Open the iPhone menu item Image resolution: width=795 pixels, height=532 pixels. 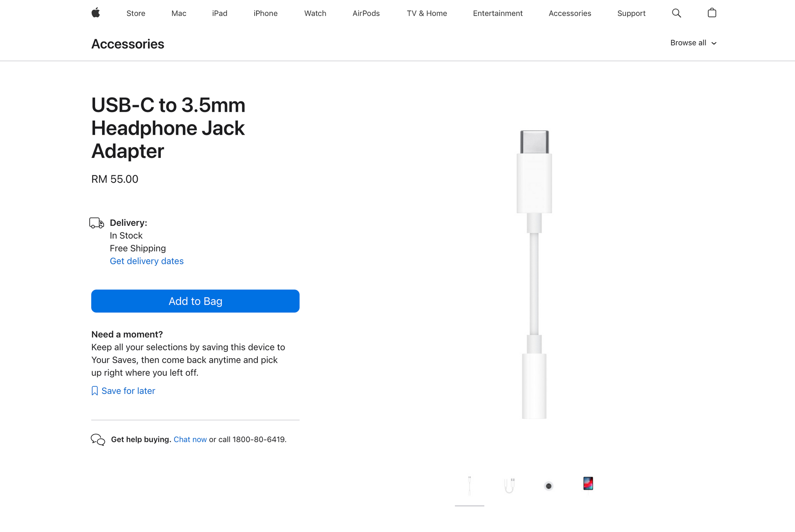266,13
